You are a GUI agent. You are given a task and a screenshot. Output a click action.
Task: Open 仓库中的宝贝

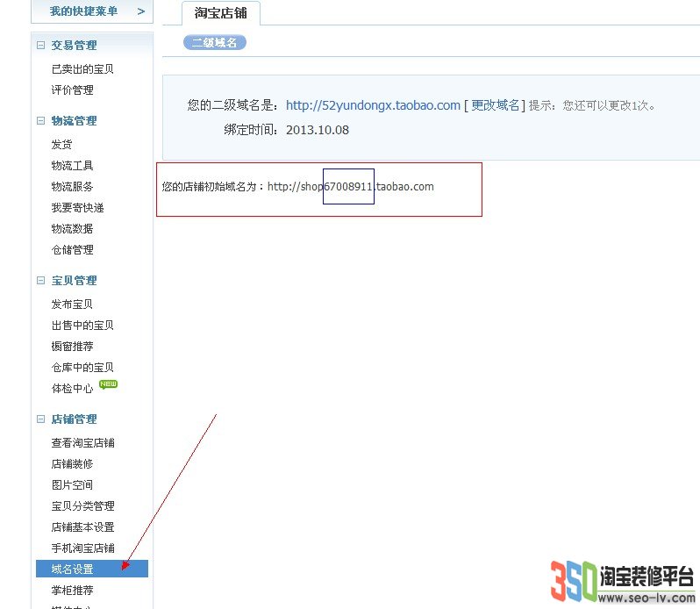(x=82, y=367)
